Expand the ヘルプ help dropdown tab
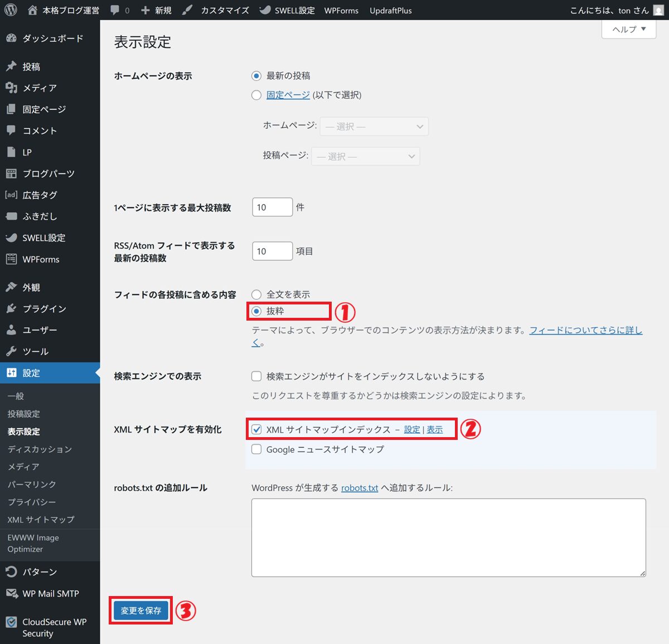The height and width of the screenshot is (644, 669). pos(629,29)
